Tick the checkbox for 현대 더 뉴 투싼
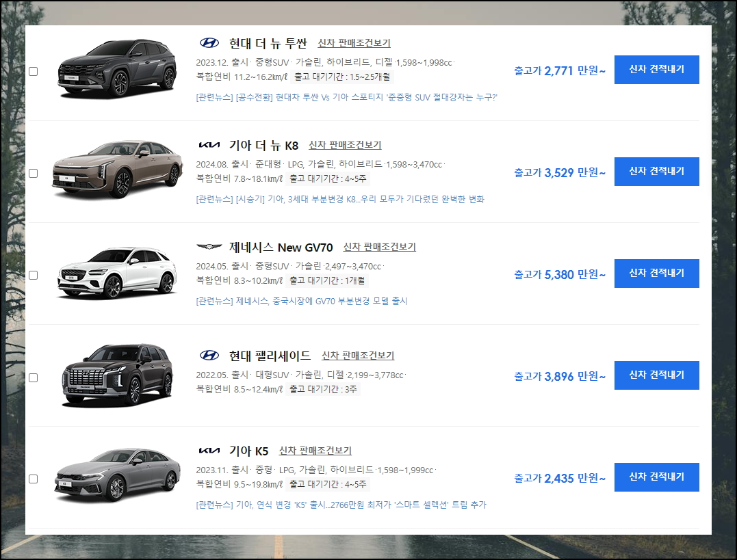 tap(34, 71)
